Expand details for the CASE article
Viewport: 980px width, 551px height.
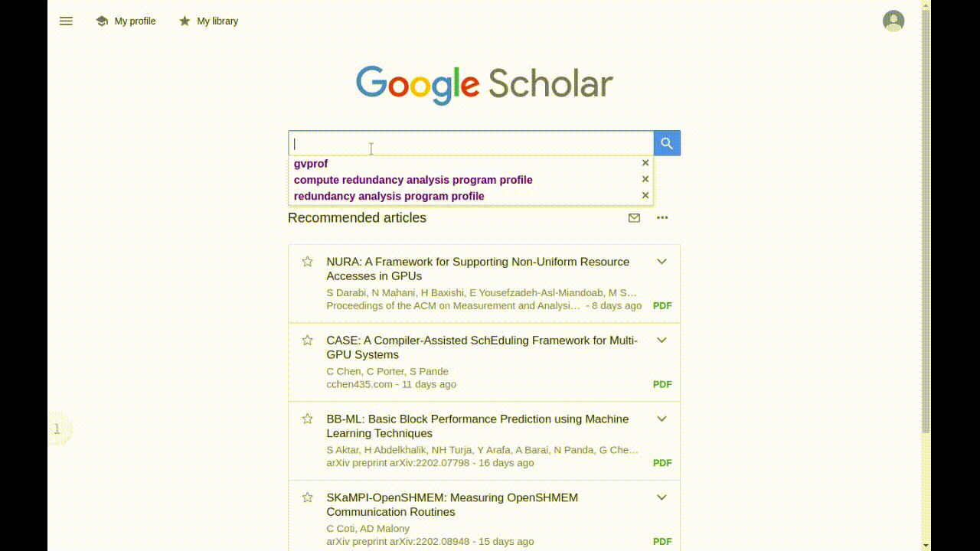[661, 341]
